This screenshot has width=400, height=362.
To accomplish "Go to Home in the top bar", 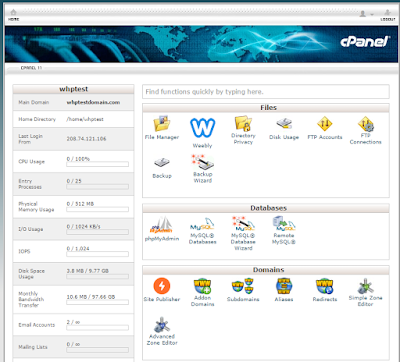I will point(14,15).
